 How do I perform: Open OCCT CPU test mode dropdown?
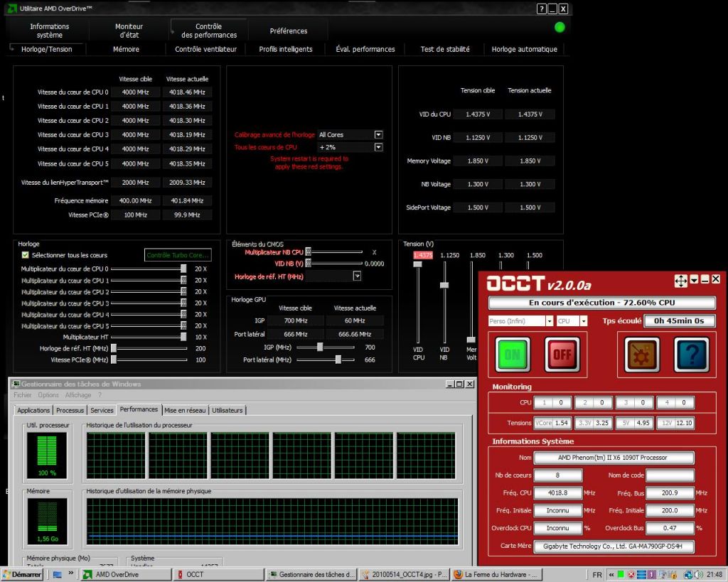point(584,321)
